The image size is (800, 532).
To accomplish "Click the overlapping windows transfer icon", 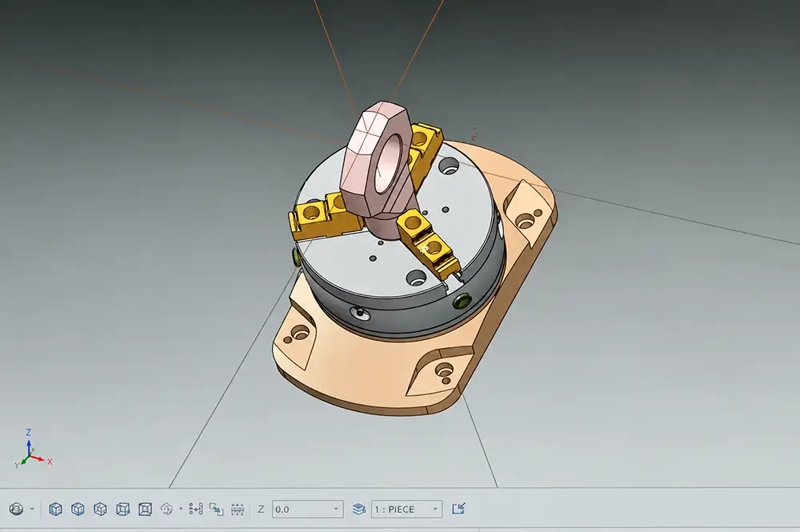I will tap(216, 509).
